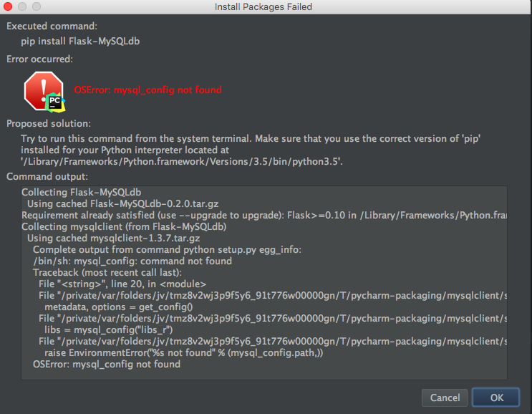
Task: Click the red OSError mysql_config not found message
Action: point(147,90)
